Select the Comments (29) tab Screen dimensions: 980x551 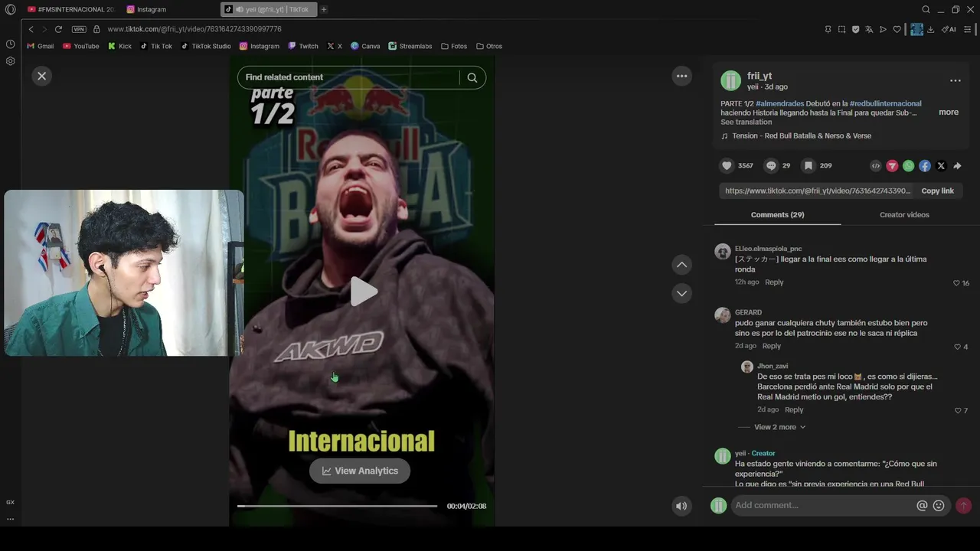pos(777,214)
